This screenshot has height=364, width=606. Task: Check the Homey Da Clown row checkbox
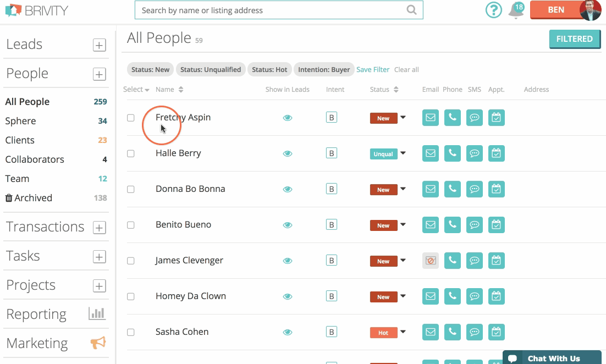[131, 296]
